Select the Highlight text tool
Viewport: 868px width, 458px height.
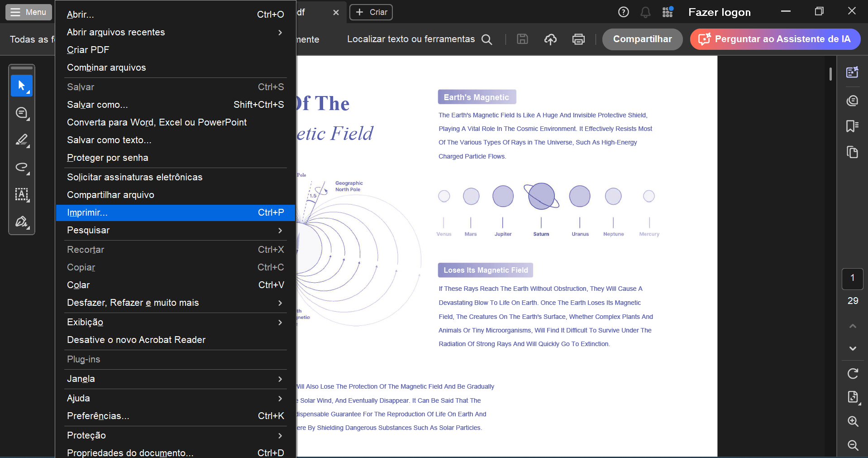[22, 140]
